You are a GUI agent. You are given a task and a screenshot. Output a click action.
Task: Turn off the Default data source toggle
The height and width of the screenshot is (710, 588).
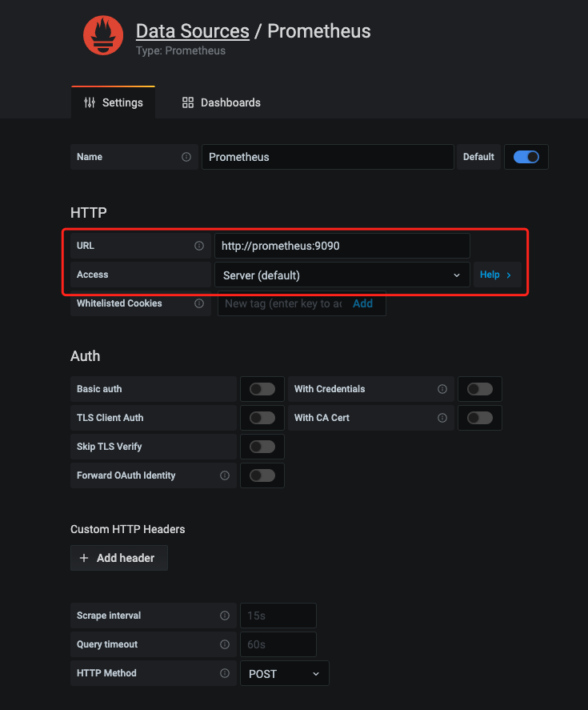526,157
